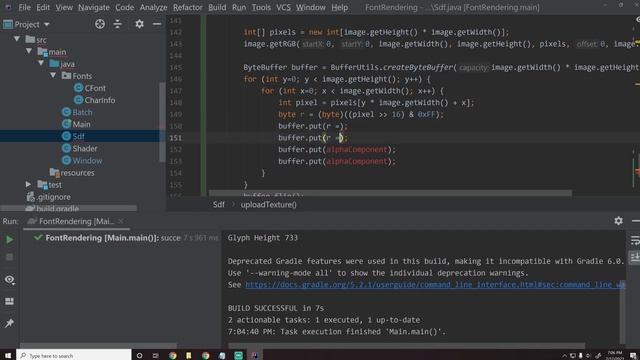Click Sdf in the breadcrumb bar
Screen dimensions: 640x360
click(219, 204)
